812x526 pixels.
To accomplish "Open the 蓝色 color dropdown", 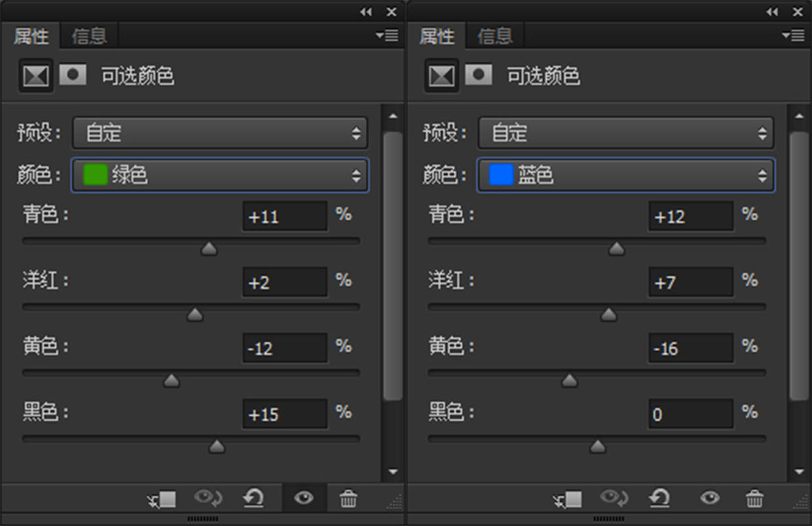I will click(x=626, y=175).
